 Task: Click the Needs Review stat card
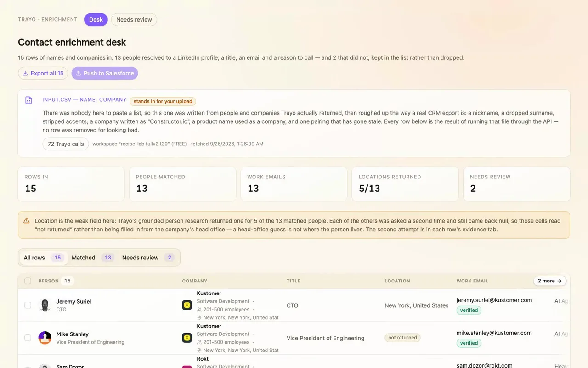click(x=517, y=184)
